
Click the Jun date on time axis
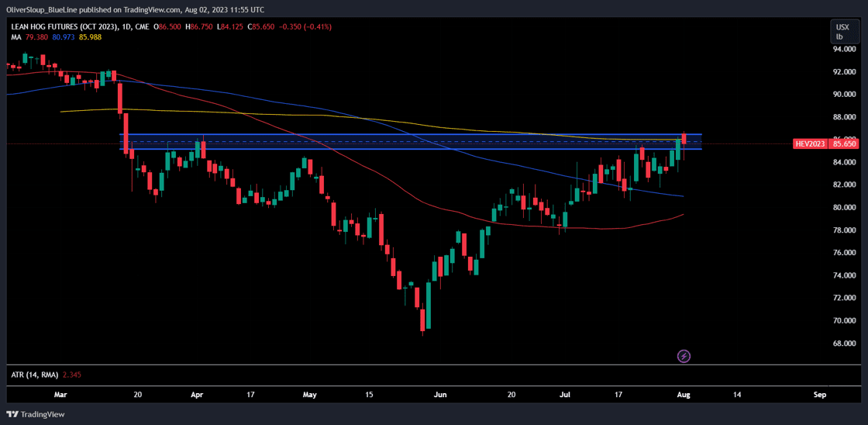440,395
